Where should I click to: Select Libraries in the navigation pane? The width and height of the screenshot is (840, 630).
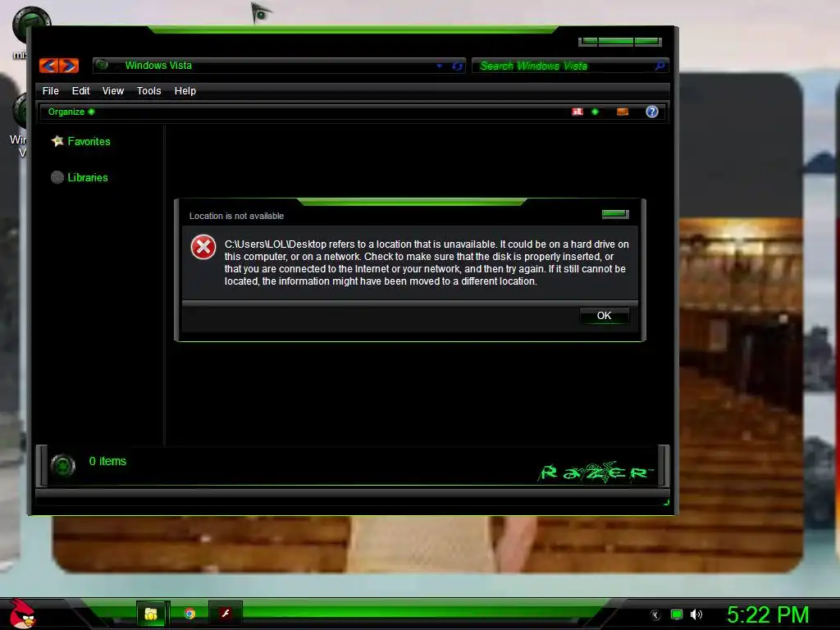pos(88,177)
